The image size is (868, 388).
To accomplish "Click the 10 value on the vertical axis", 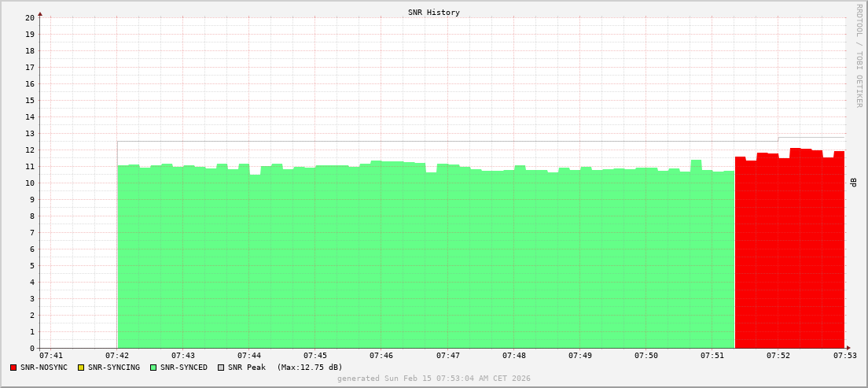I will 30,183.
